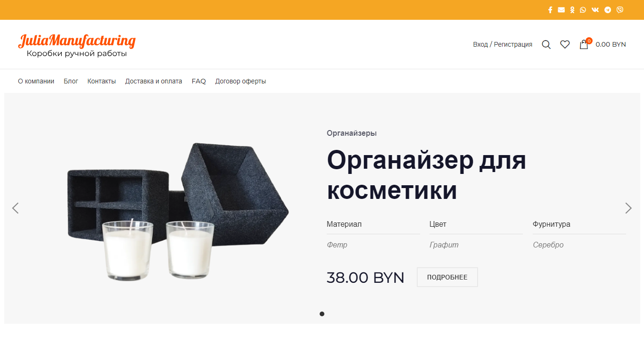The height and width of the screenshot is (362, 644).
Task: Open the wishlist heart icon
Action: point(565,44)
